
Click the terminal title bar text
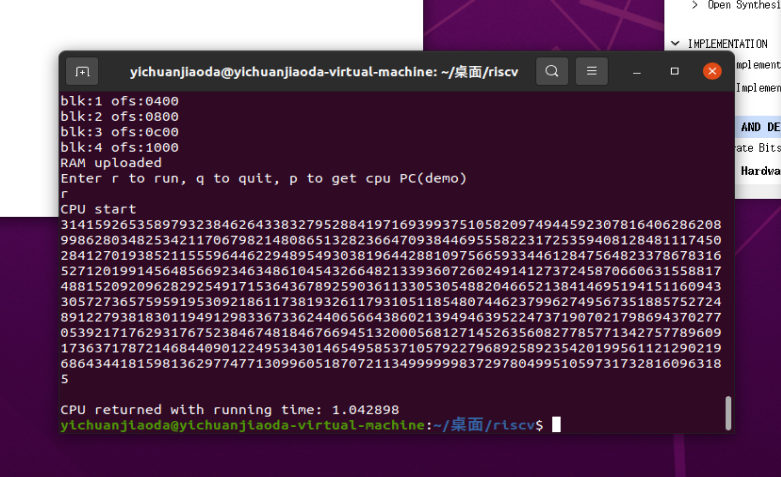[324, 72]
